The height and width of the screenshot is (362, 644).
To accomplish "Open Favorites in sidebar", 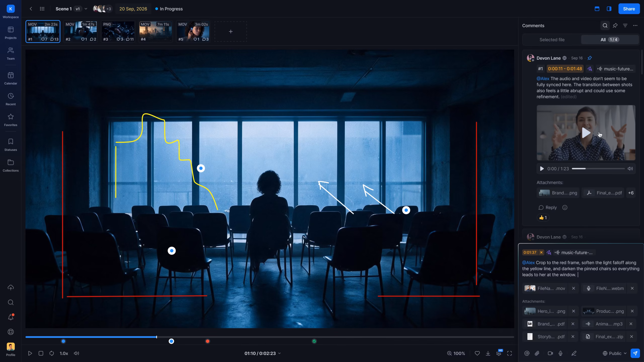I will point(11,120).
